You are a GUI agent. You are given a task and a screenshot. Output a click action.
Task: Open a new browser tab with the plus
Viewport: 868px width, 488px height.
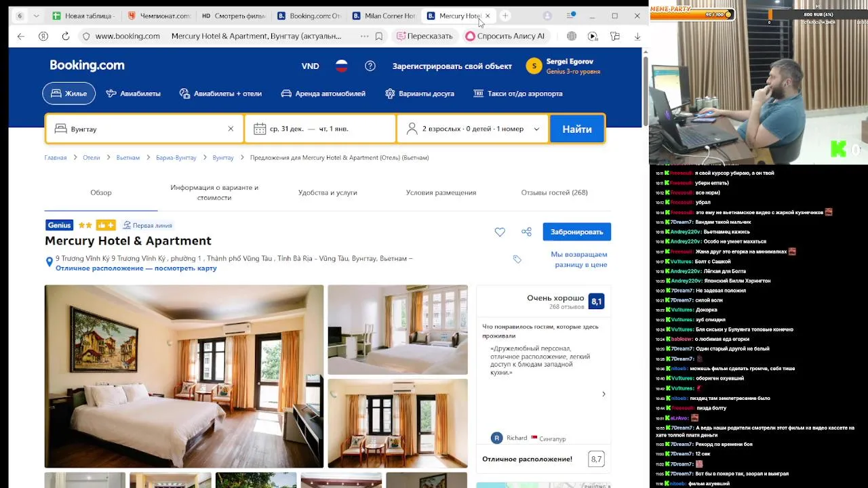(505, 16)
